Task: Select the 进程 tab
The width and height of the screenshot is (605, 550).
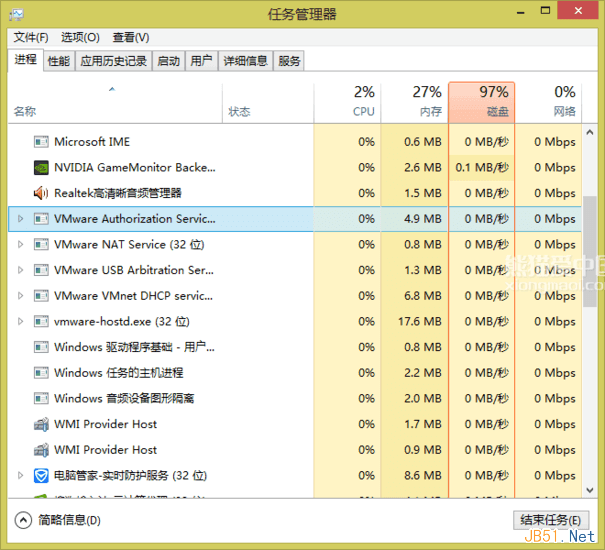Action: [x=25, y=60]
